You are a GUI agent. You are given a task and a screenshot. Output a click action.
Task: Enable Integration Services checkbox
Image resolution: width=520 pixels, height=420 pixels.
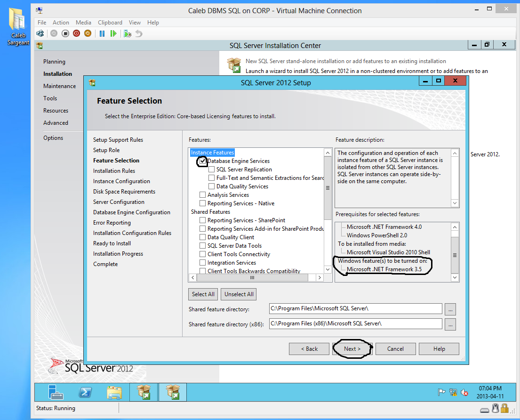pos(203,263)
